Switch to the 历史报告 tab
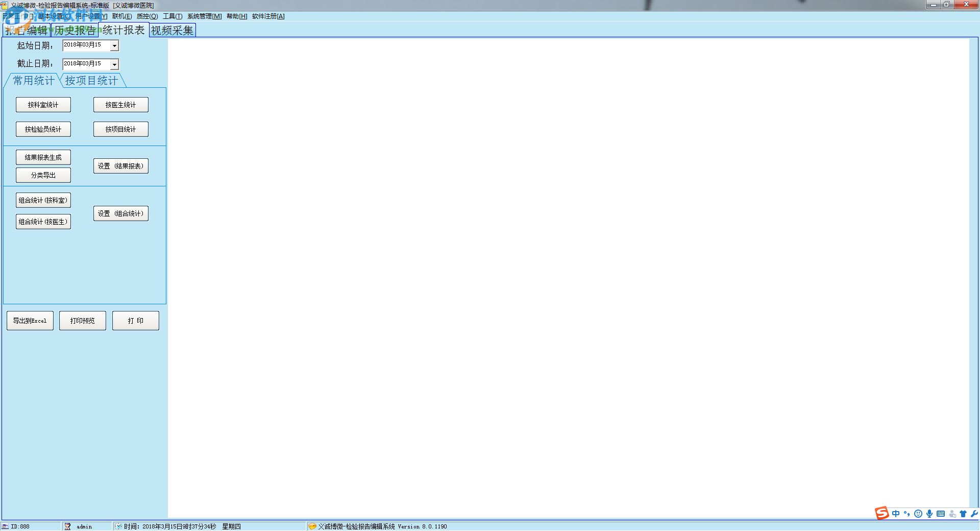980x531 pixels. coord(75,31)
